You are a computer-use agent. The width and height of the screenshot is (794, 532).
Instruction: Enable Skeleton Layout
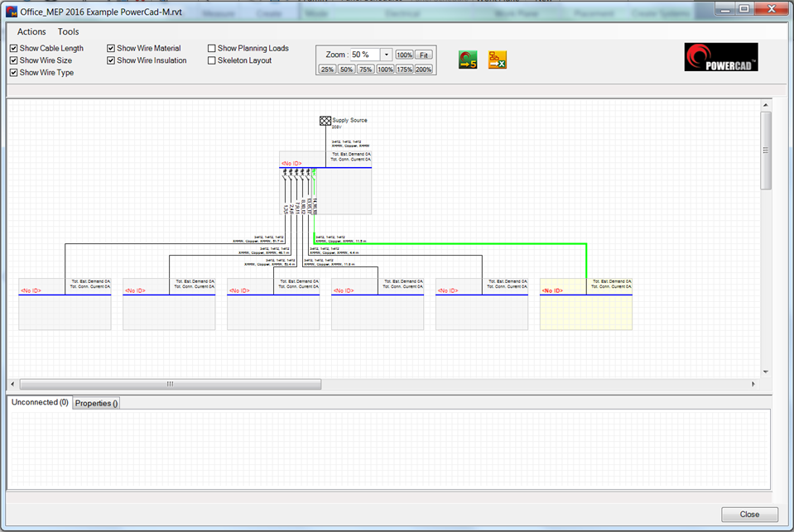tap(212, 60)
